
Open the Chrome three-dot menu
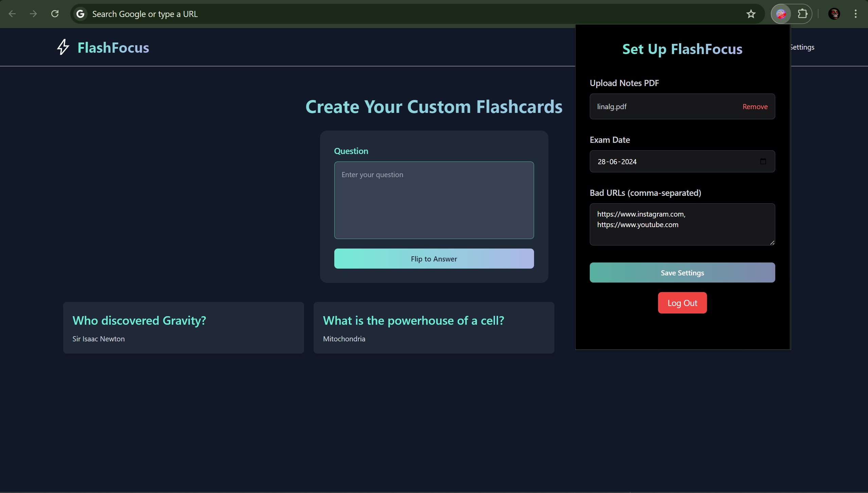pyautogui.click(x=855, y=14)
